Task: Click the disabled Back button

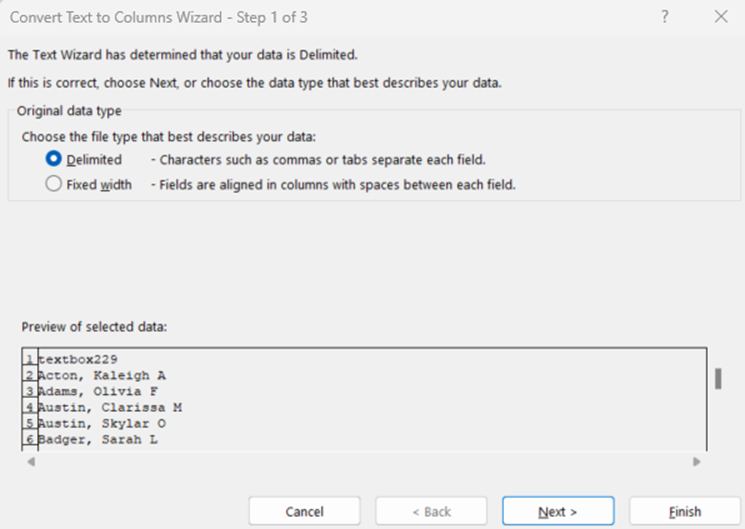Action: pos(431,511)
